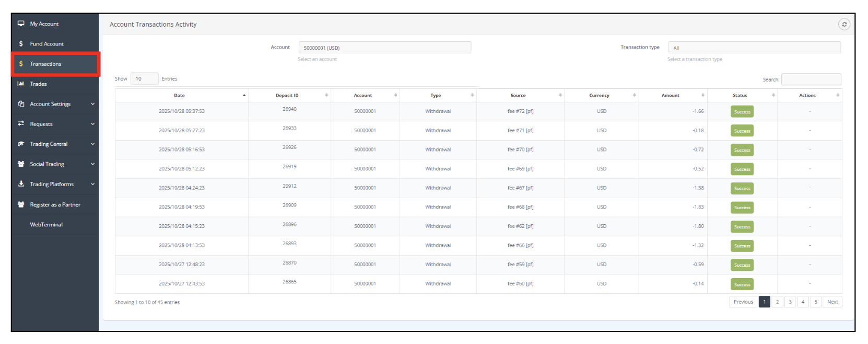Click the Social Trading people icon
Viewport: 868px width, 344px height.
[21, 164]
